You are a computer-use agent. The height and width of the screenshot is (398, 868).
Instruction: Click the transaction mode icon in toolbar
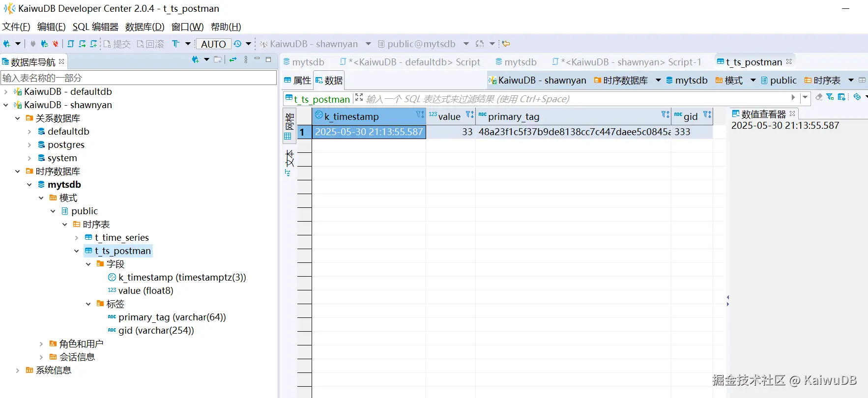[x=175, y=44]
